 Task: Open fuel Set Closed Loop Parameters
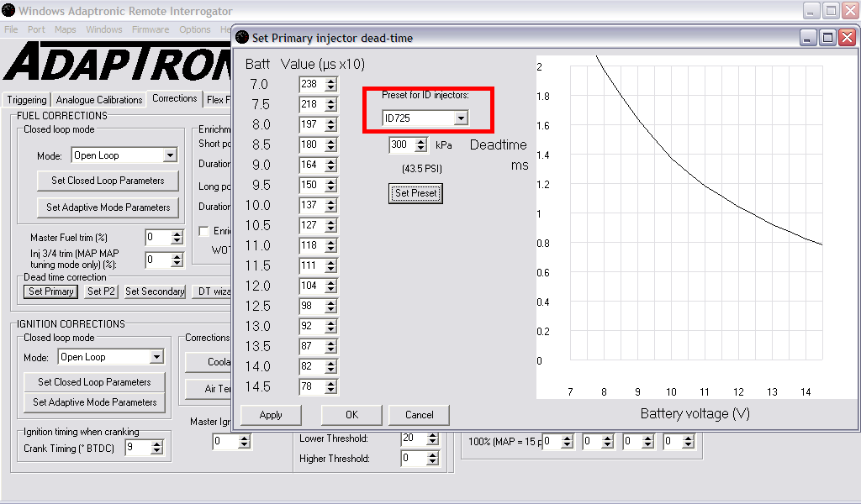(108, 181)
